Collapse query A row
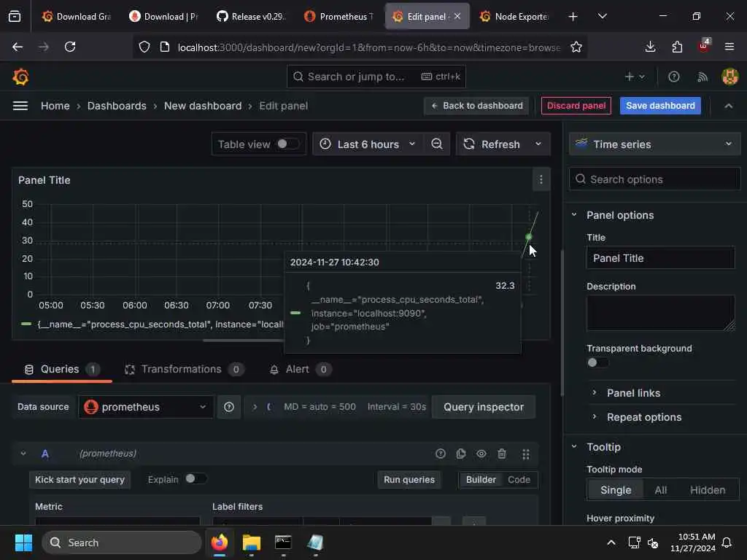 23,454
